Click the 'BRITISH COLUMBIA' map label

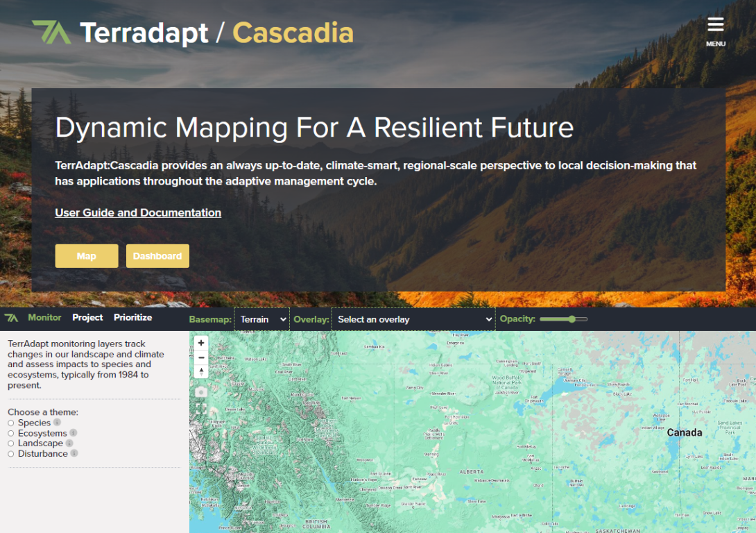click(x=316, y=524)
